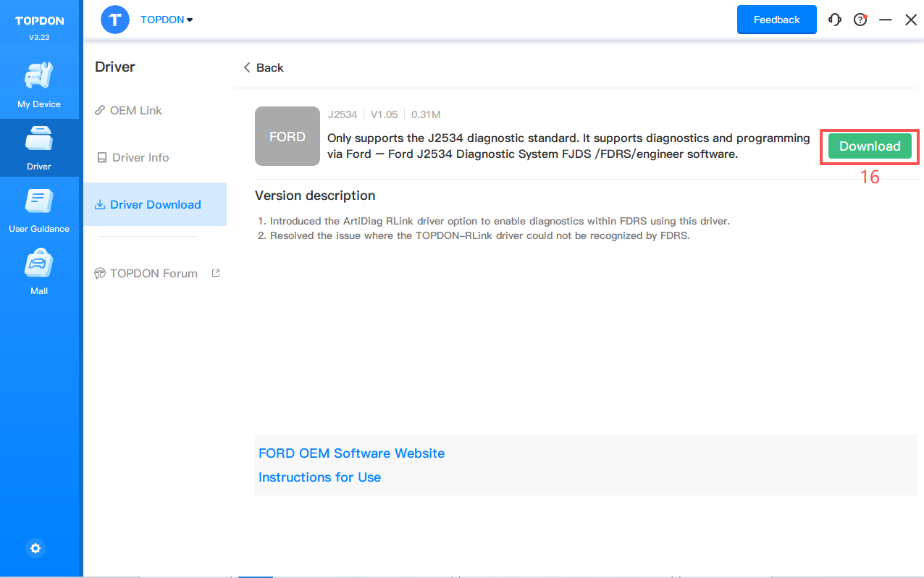Open FORD OEM Software Website link
The height and width of the screenshot is (578, 924).
[351, 453]
